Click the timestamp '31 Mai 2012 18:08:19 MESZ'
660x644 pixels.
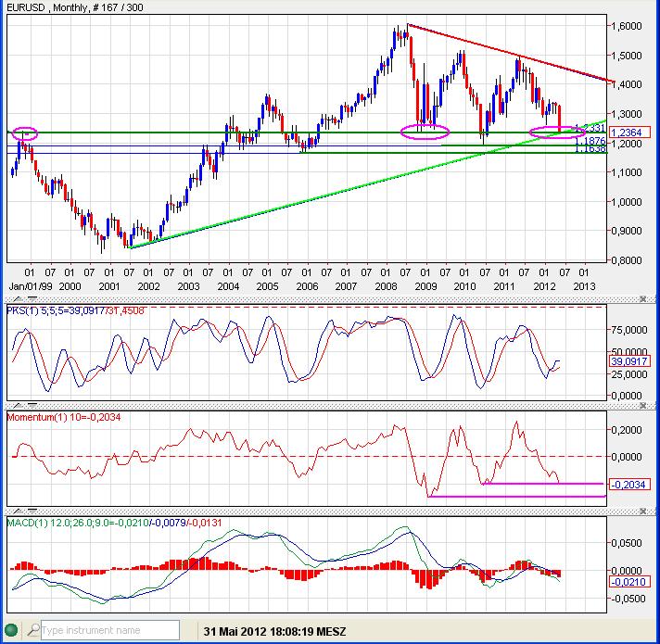click(x=275, y=631)
